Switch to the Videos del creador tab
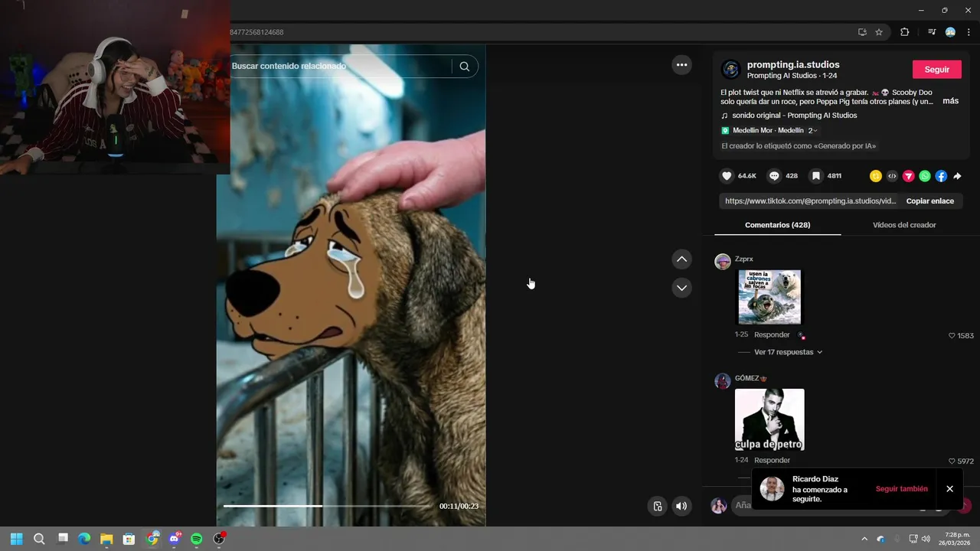This screenshot has height=551, width=980. coord(904,225)
